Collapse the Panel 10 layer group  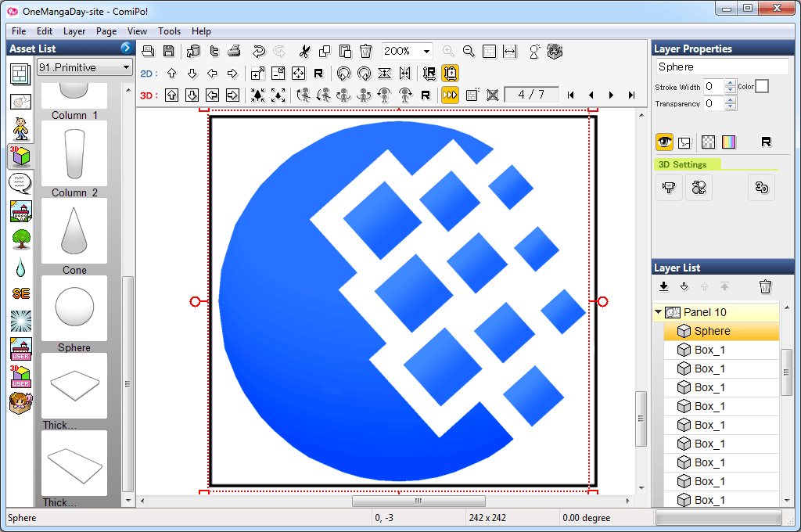(x=659, y=311)
